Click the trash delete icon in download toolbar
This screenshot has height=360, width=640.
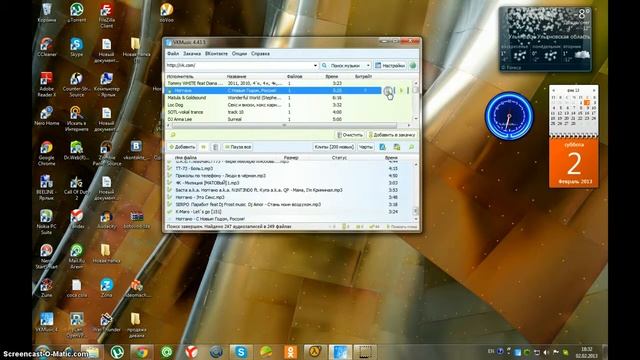pos(215,147)
